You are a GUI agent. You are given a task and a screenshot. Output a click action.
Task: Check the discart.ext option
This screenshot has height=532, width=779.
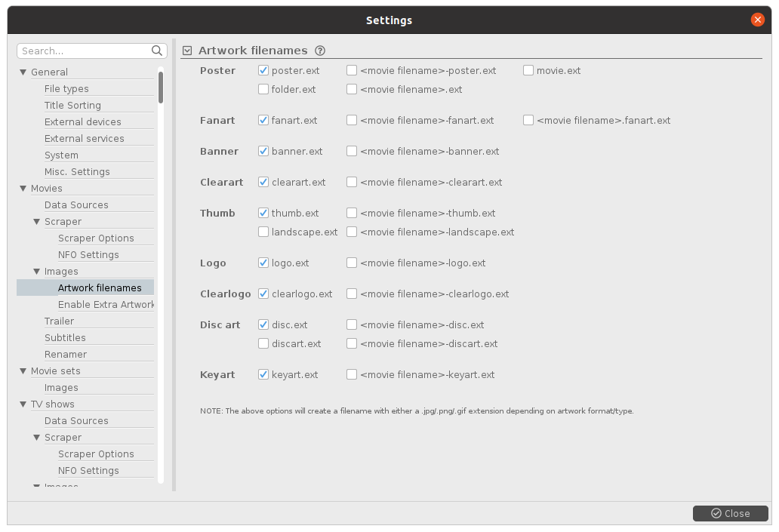click(x=263, y=343)
